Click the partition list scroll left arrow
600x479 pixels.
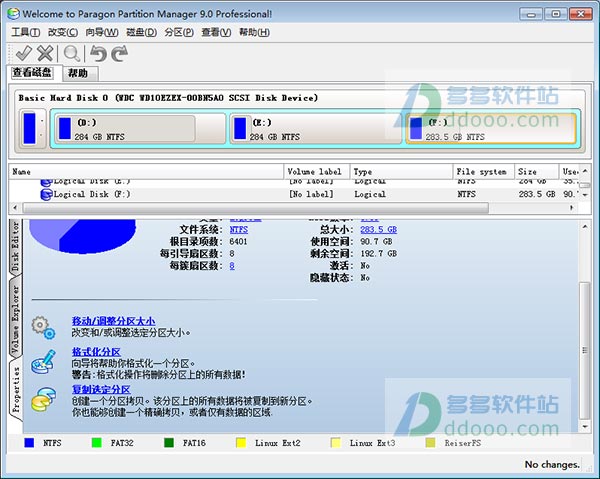point(15,208)
